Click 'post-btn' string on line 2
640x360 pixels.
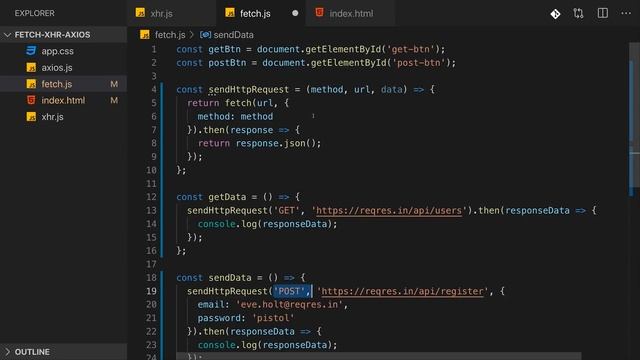tap(419, 63)
